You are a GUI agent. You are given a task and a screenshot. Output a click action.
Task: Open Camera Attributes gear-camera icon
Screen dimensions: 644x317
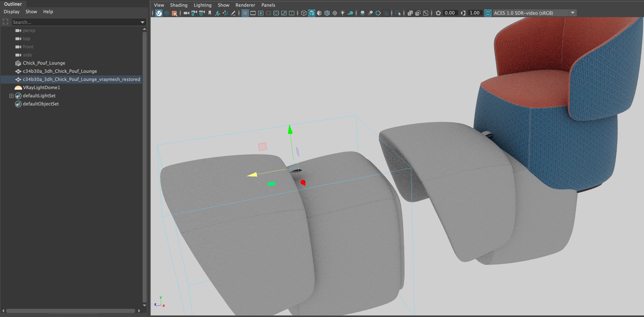tap(202, 13)
